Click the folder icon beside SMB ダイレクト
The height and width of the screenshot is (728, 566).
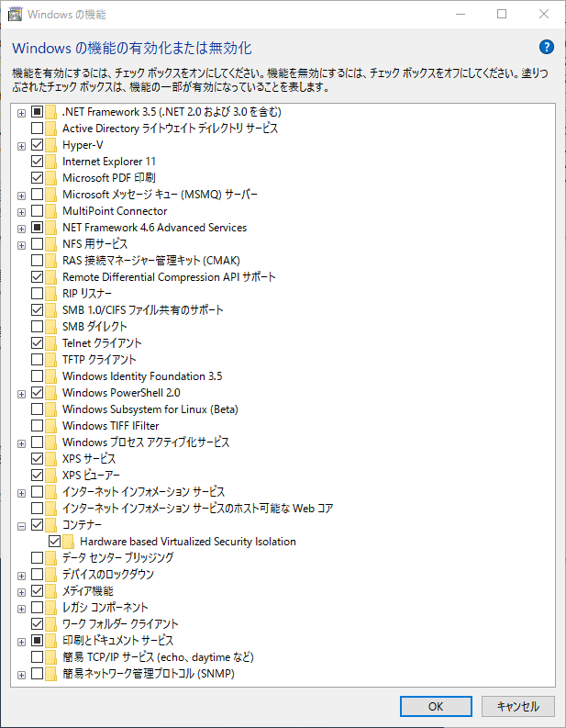point(51,327)
